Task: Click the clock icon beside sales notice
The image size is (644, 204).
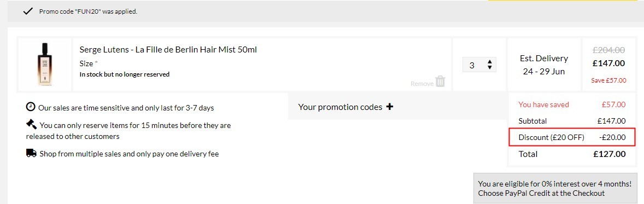Action: [31, 107]
